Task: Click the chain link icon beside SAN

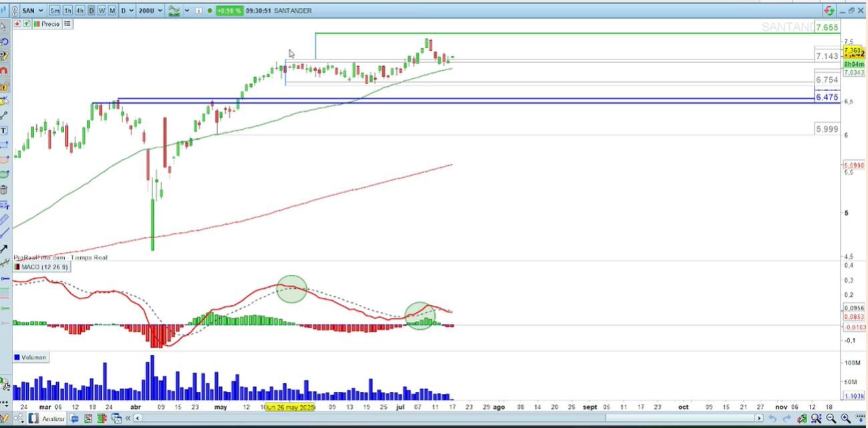Action: click(x=15, y=11)
